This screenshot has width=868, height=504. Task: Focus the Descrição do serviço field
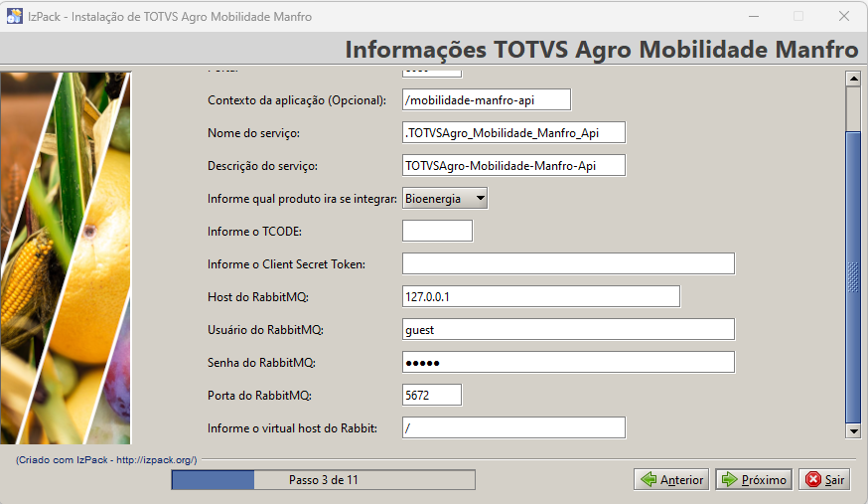click(513, 166)
